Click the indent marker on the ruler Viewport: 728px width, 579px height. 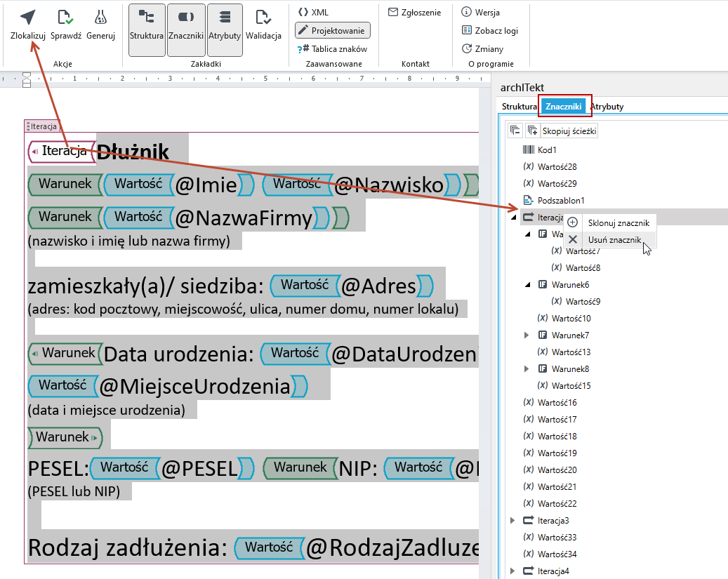tap(27, 80)
